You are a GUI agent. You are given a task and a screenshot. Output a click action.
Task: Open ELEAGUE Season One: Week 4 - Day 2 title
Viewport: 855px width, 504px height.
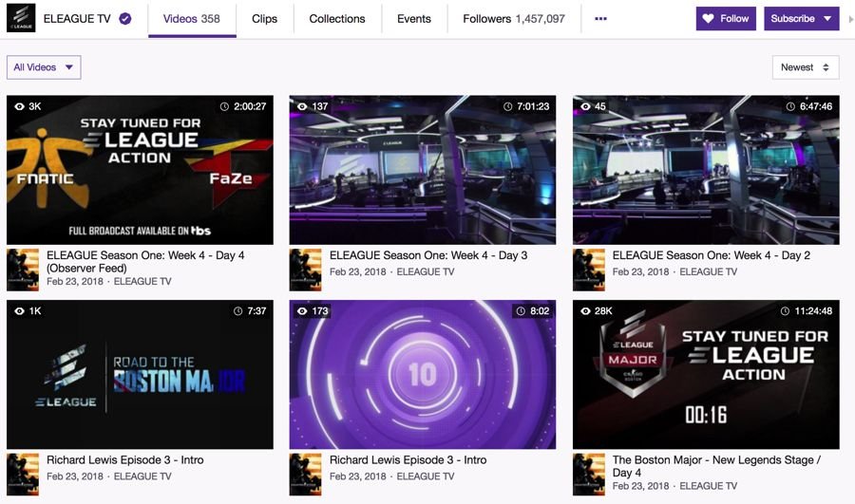pyautogui.click(x=711, y=255)
